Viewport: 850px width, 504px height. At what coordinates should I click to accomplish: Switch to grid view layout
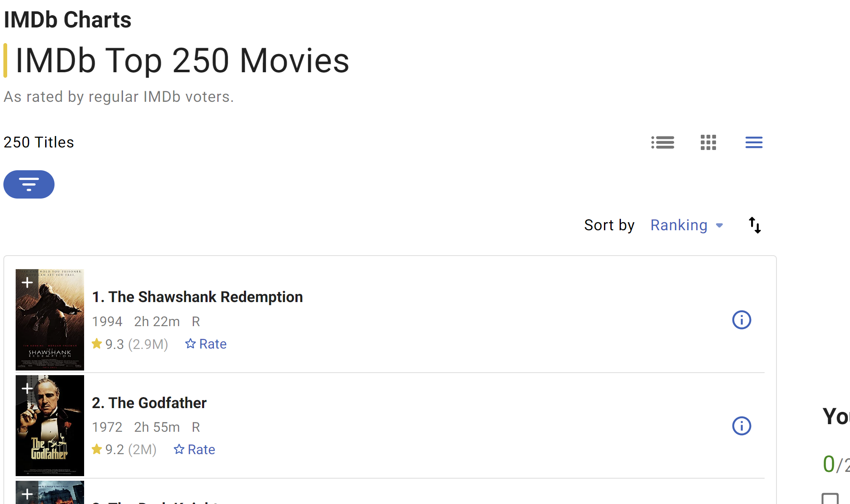708,142
